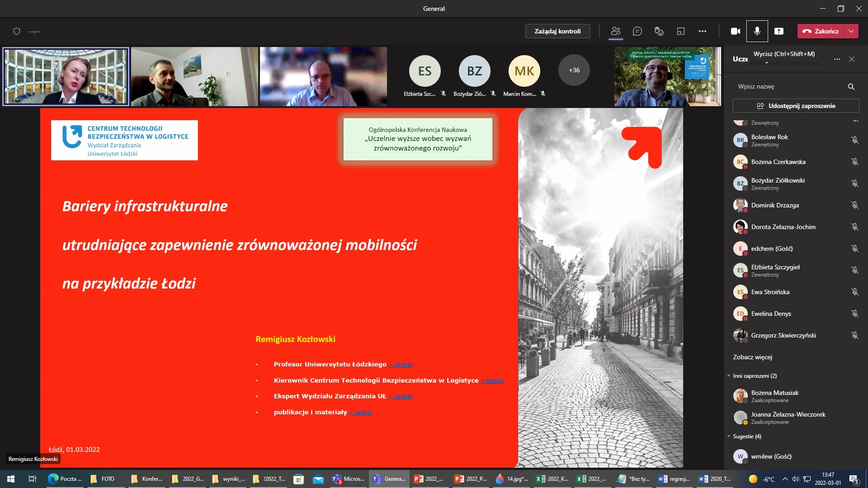Click the search icon in the participants panel
Viewport: 868px width, 488px height.
850,86
